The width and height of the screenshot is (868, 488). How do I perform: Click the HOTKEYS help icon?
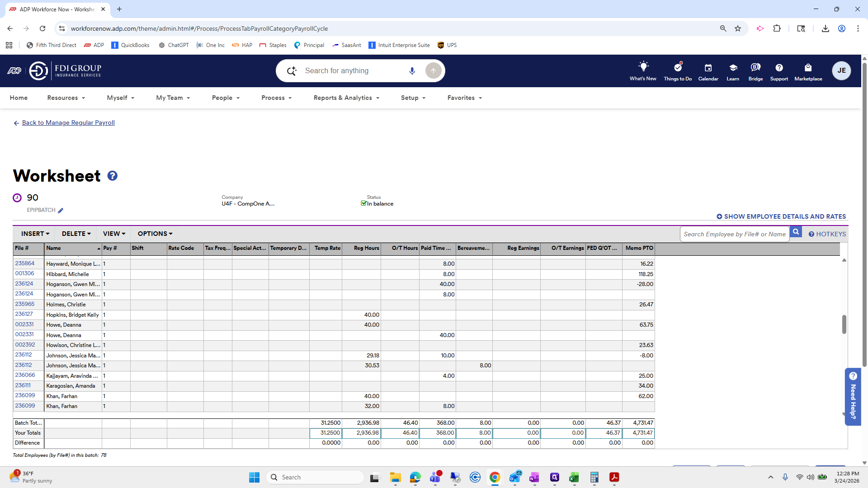(x=811, y=234)
